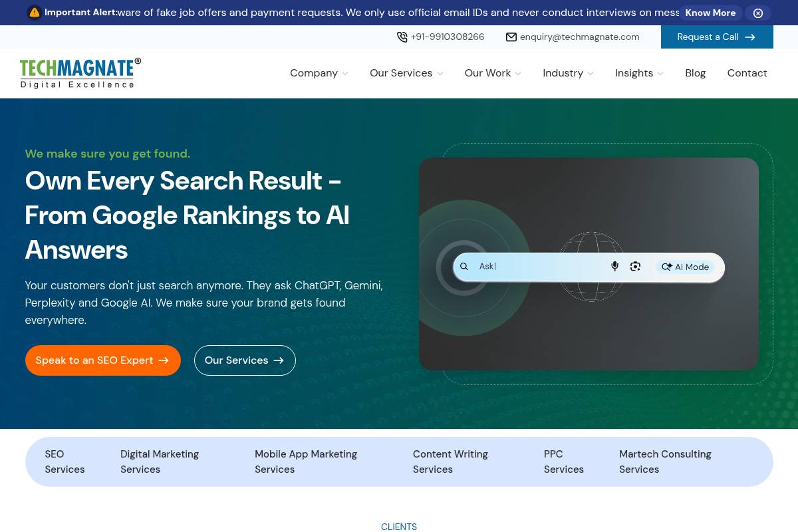This screenshot has width=798, height=532.
Task: Call the number +91-9910308266
Action: pos(448,37)
